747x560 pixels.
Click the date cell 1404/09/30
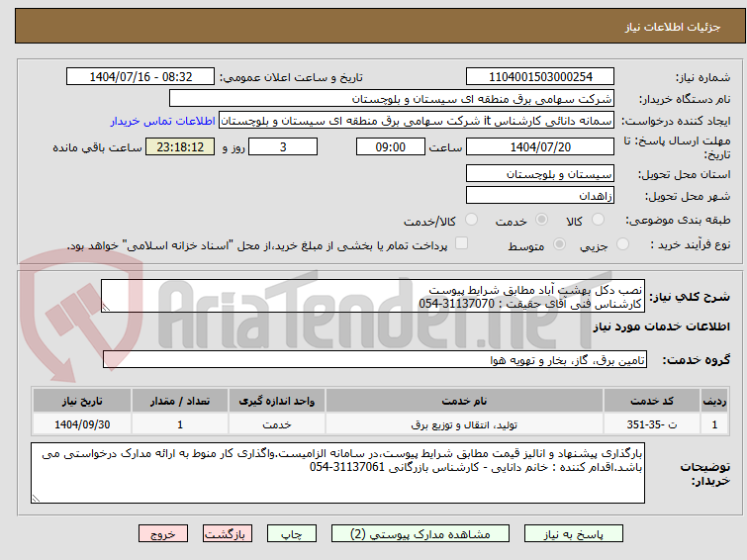pyautogui.click(x=82, y=424)
